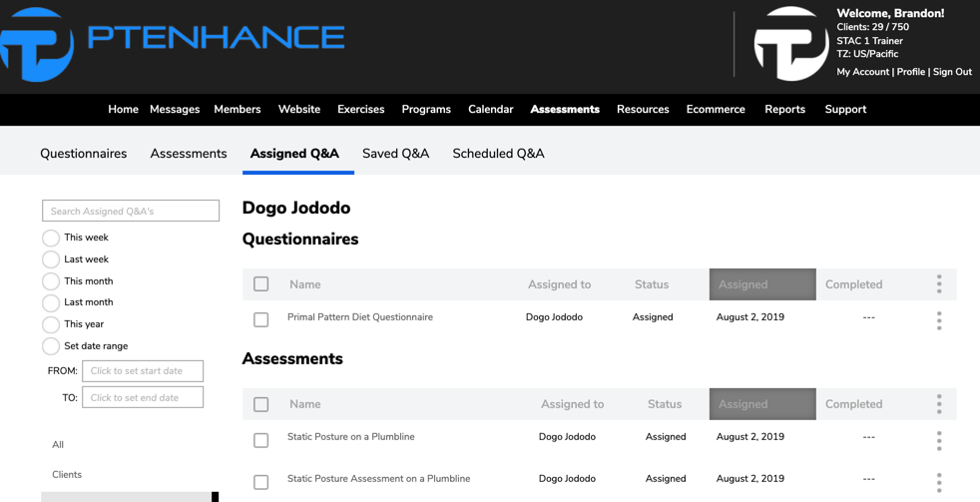Open the Programs menu item

[x=426, y=110]
